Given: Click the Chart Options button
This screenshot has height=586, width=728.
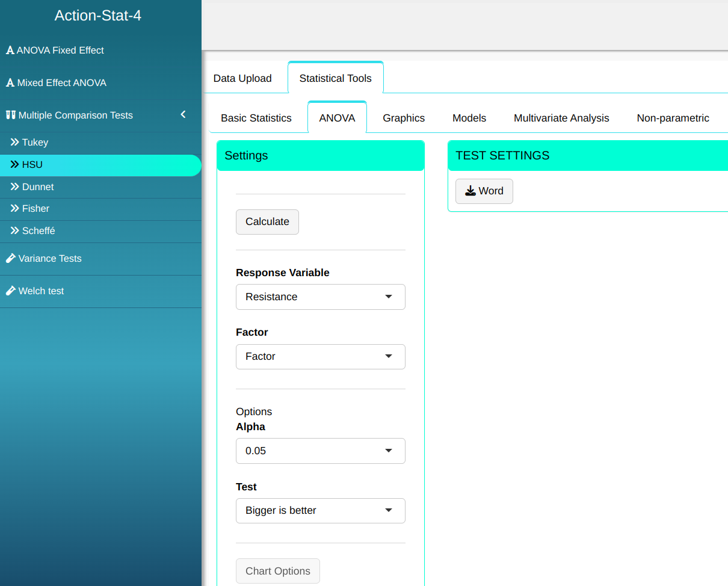Looking at the screenshot, I should tap(277, 572).
